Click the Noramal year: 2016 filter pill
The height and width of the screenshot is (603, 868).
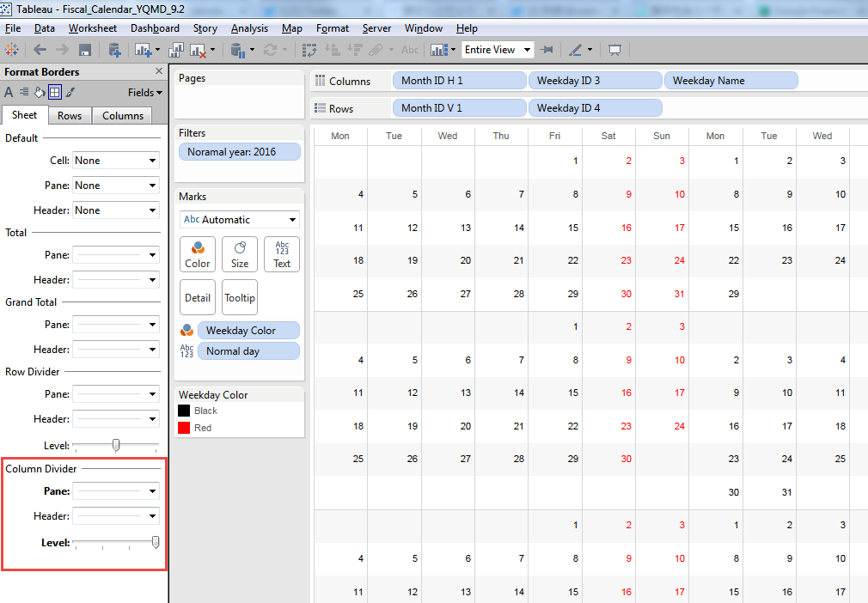(x=240, y=152)
